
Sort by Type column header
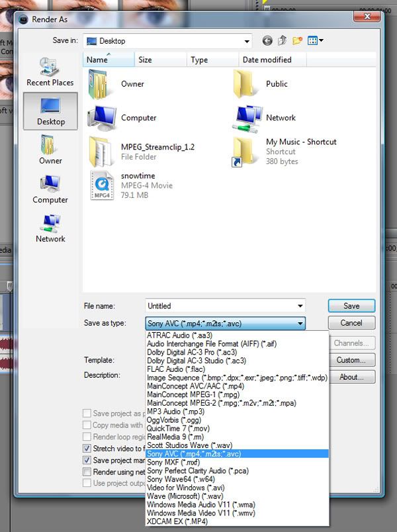pyautogui.click(x=212, y=60)
